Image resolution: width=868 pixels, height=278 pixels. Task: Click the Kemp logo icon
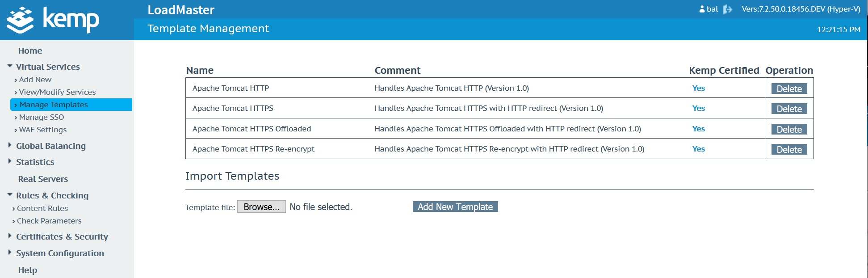click(x=20, y=20)
